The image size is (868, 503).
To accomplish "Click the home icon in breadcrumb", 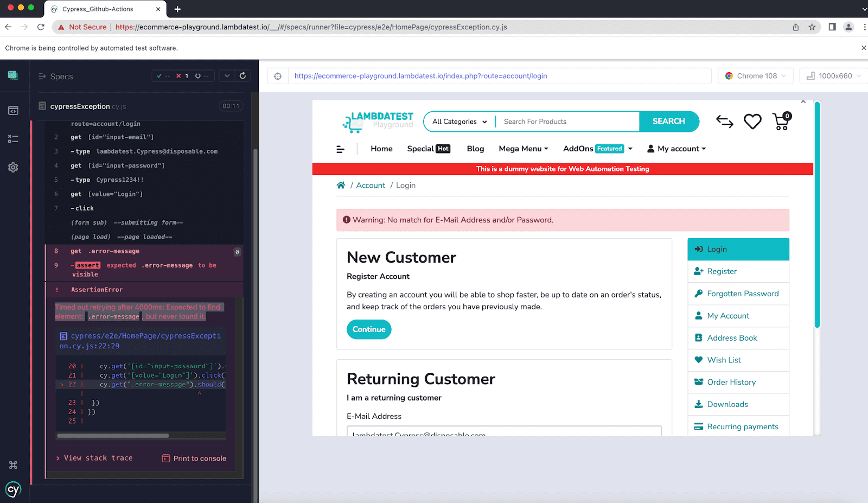I will [x=341, y=186].
